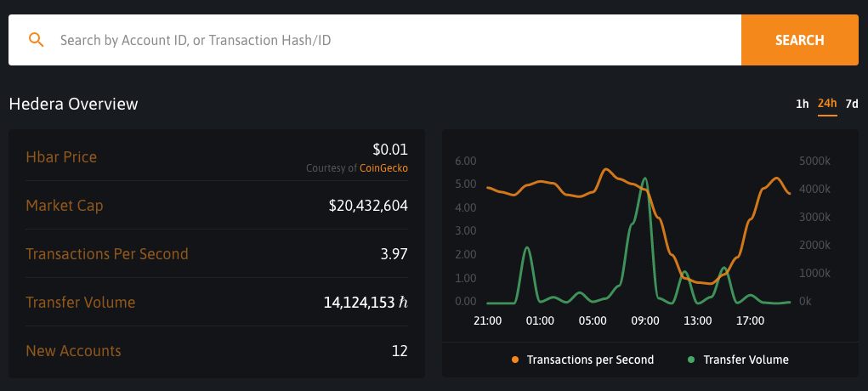
Task: Click the 21:00 label on chart axis
Action: click(487, 321)
